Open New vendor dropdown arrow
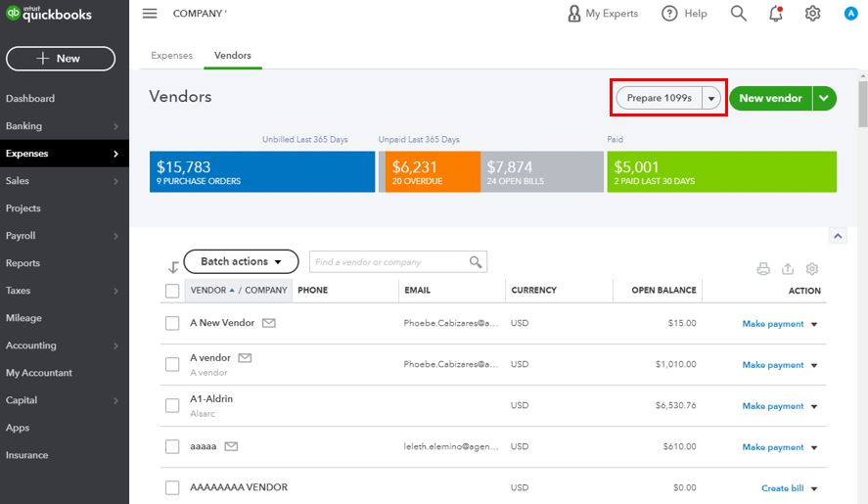Viewport: 868px width, 504px height. [x=824, y=99]
